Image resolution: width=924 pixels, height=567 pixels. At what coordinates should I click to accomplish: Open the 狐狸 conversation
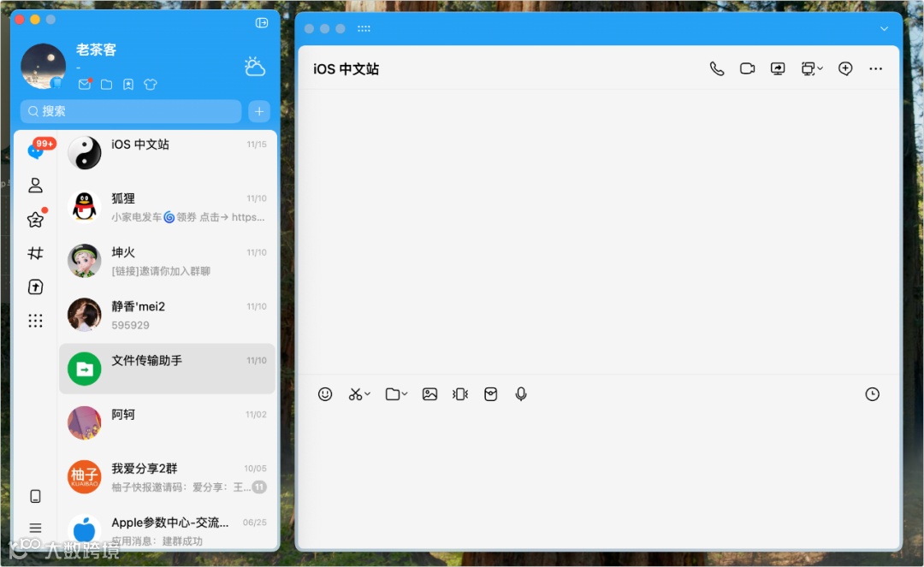click(x=168, y=207)
